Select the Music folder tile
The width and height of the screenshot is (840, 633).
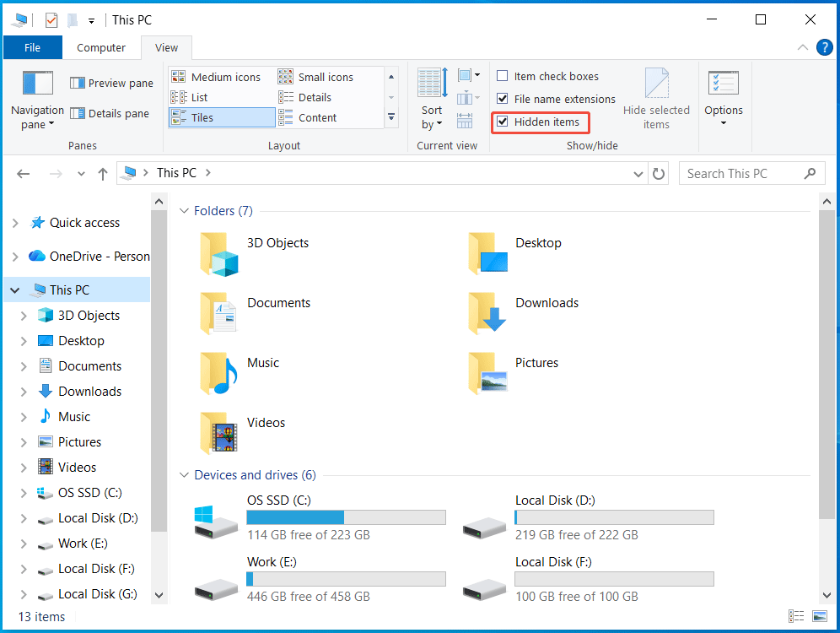point(241,374)
